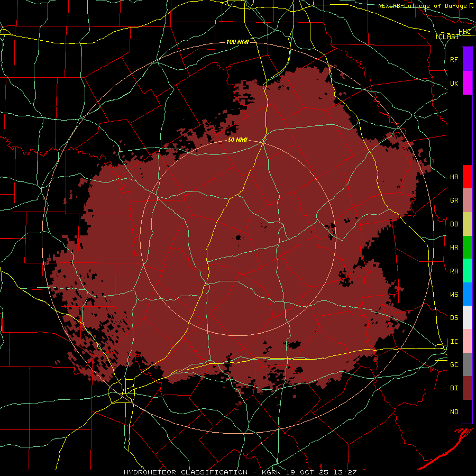
Task: Click the RF purple legend color swatch
Action: (x=467, y=59)
